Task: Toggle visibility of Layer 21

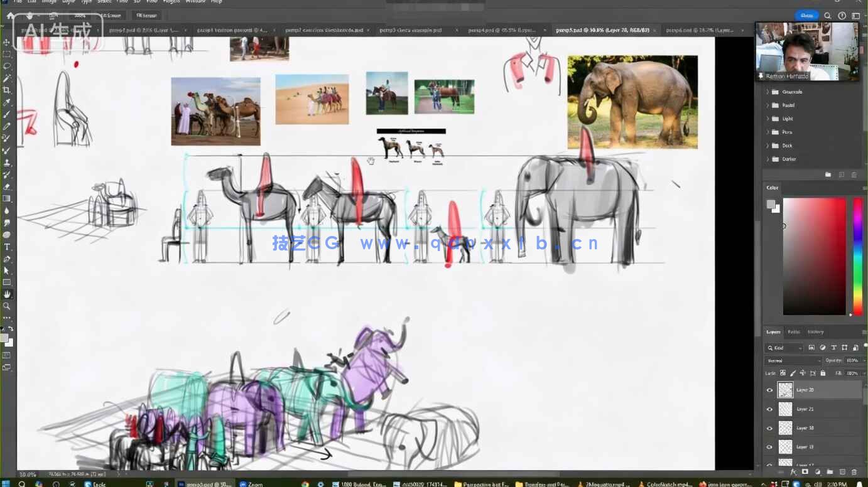Action: click(x=769, y=409)
